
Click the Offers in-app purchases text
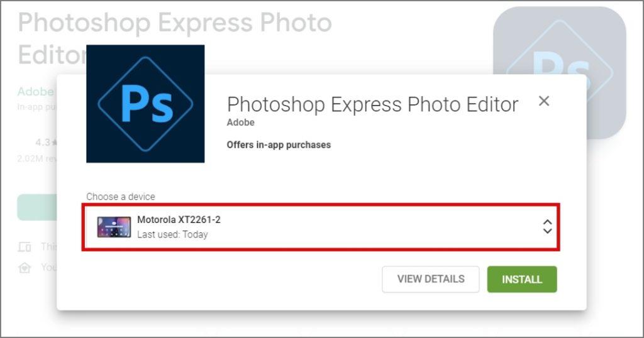pos(279,144)
